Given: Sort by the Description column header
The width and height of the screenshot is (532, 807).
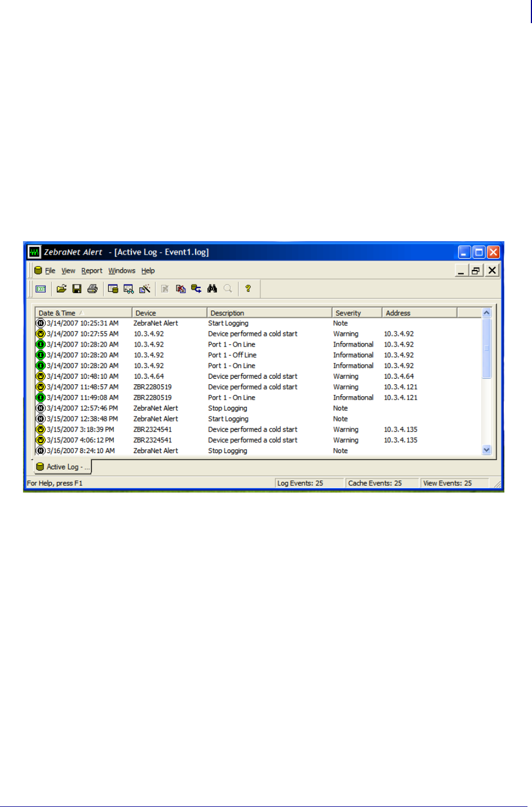Looking at the screenshot, I should pyautogui.click(x=269, y=313).
